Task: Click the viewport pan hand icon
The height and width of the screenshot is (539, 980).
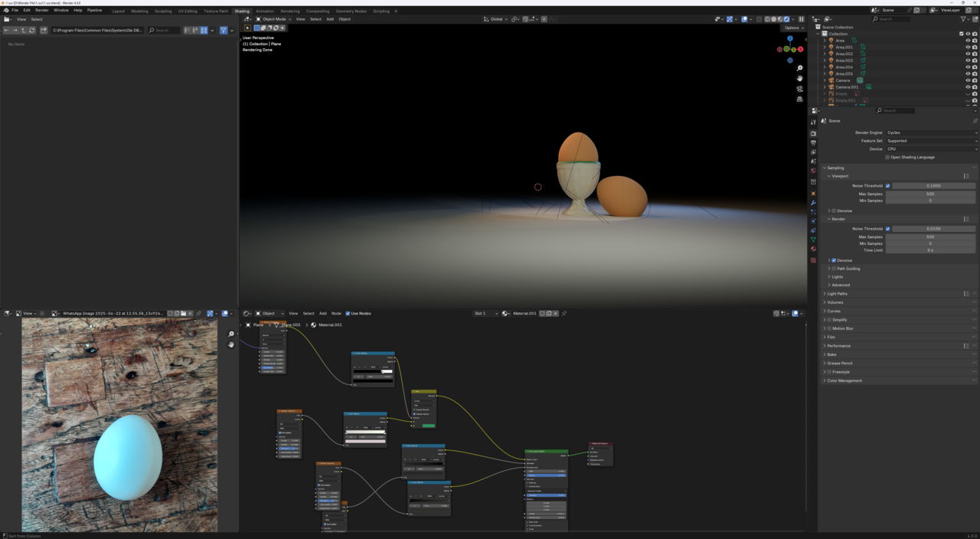Action: 799,78
